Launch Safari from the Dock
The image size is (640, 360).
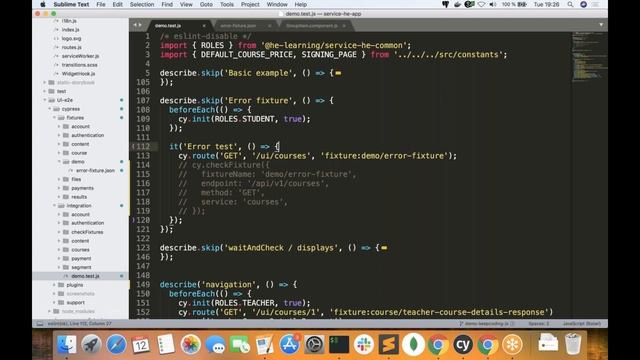pyautogui.click(x=116, y=344)
